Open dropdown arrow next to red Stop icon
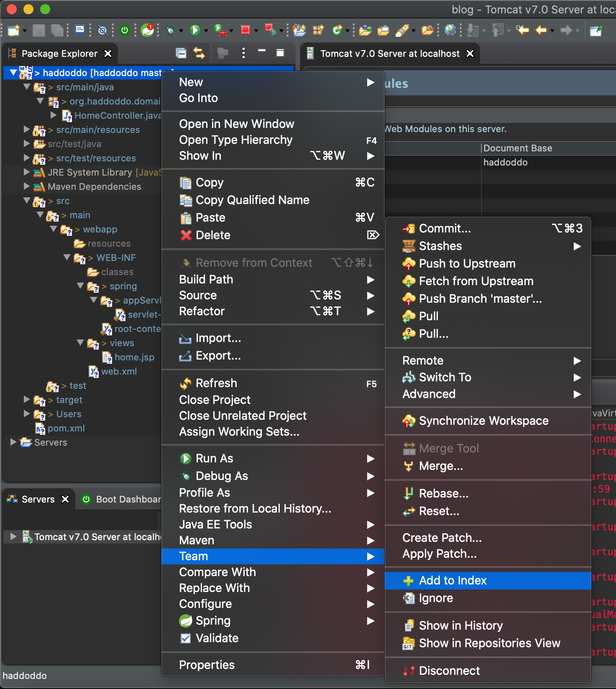Viewport: 616px width, 689px height. click(x=256, y=31)
